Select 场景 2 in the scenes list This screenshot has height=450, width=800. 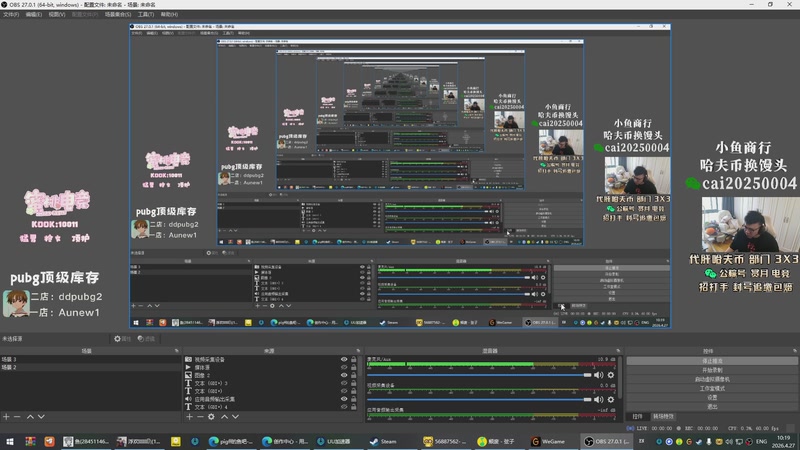click(90, 367)
